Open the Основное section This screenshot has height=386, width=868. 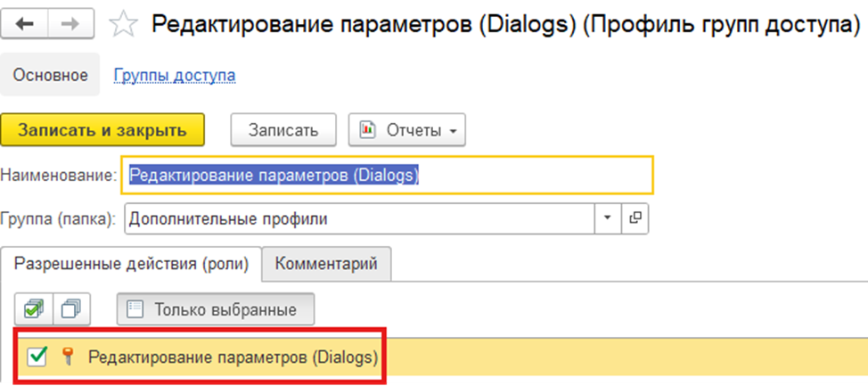50,75
